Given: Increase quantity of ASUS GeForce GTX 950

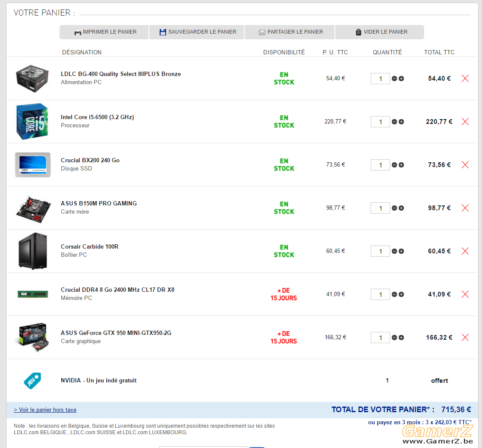Looking at the screenshot, I should coord(401,338).
